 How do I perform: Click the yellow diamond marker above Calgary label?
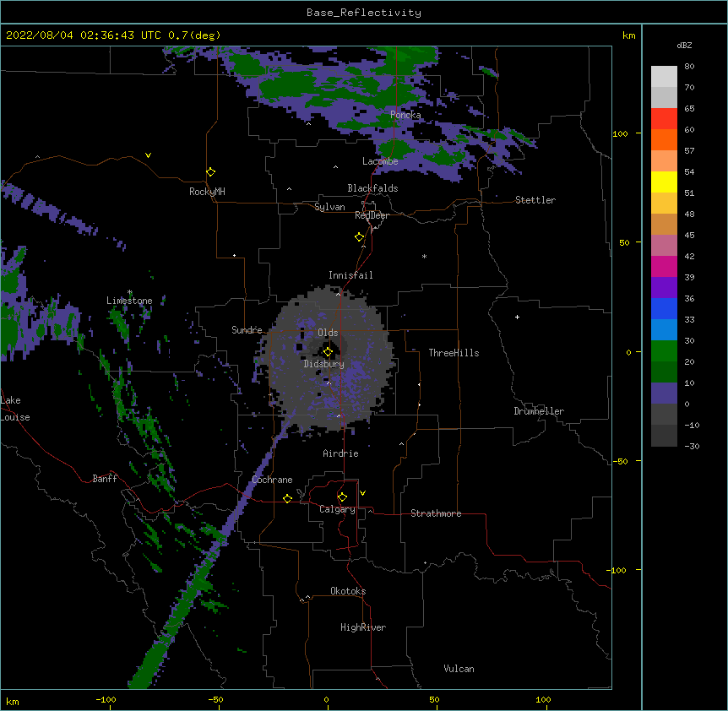342,497
